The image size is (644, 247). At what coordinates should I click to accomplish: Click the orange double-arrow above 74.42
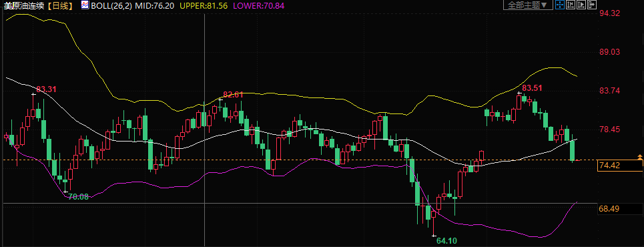click(639, 157)
